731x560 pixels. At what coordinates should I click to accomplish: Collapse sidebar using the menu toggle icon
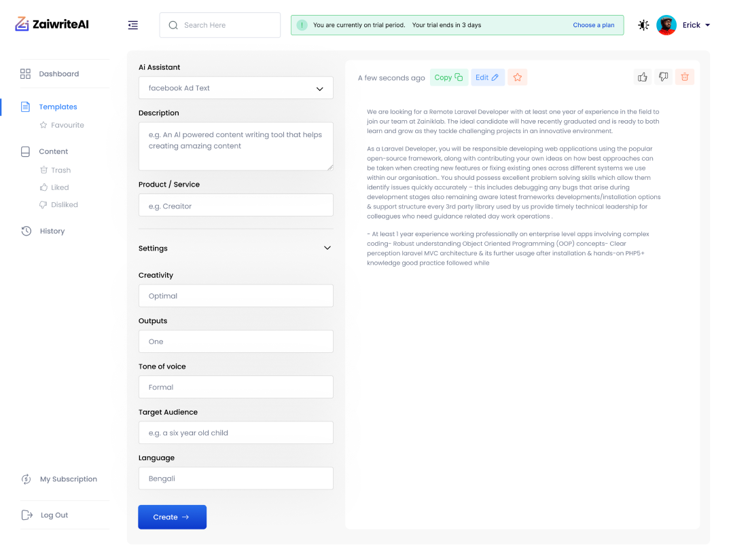(133, 25)
